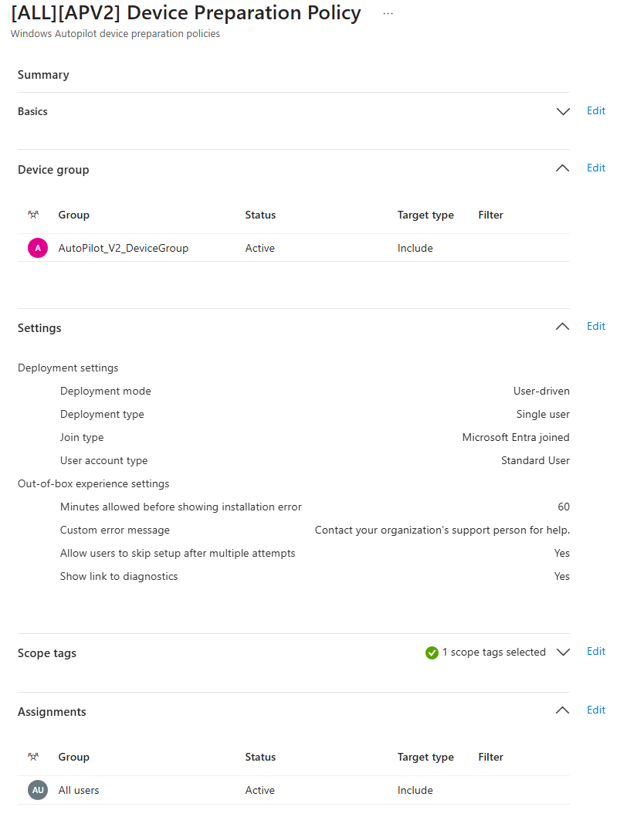
Task: Expand the Basics section chevron
Action: pyautogui.click(x=563, y=111)
